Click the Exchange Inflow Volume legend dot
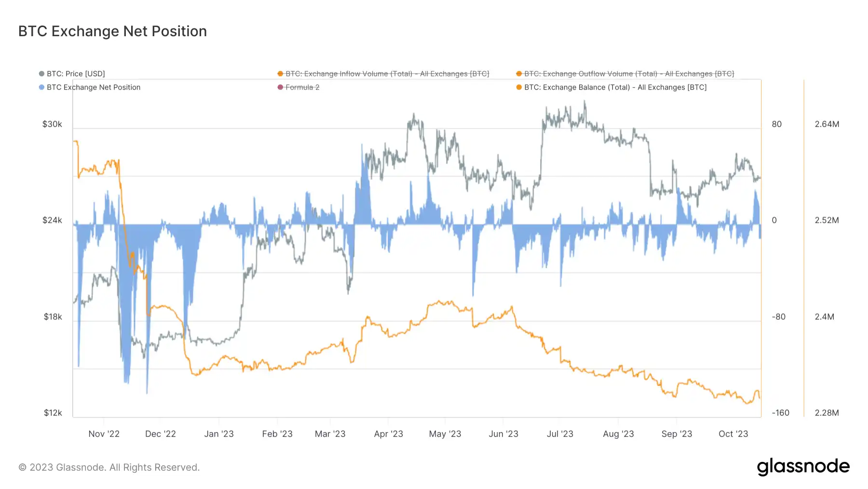 pos(280,74)
